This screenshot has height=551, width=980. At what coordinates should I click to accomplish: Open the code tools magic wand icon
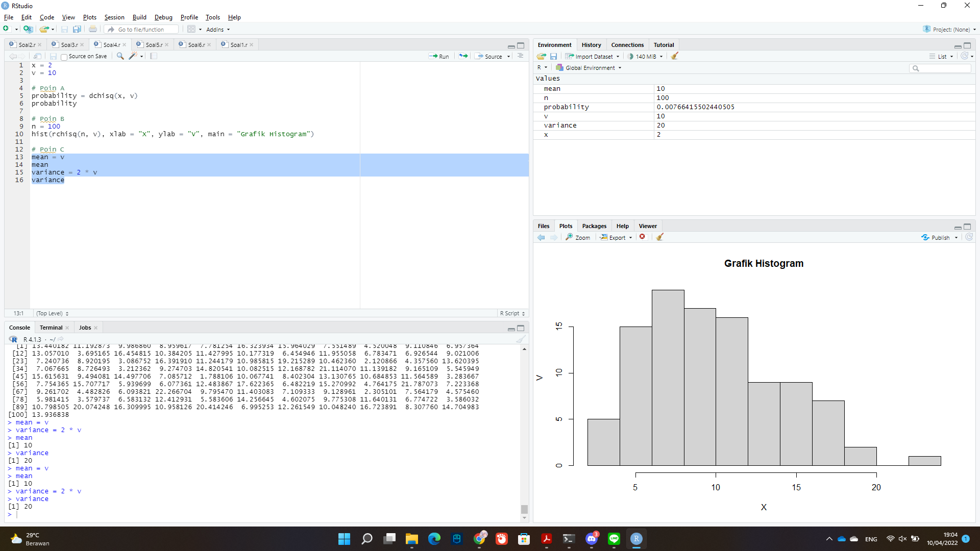click(134, 56)
